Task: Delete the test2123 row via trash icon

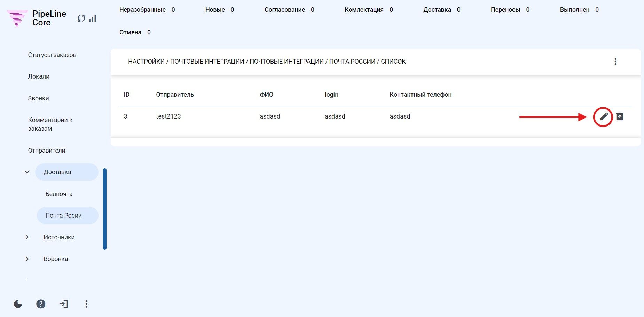Action: (620, 116)
